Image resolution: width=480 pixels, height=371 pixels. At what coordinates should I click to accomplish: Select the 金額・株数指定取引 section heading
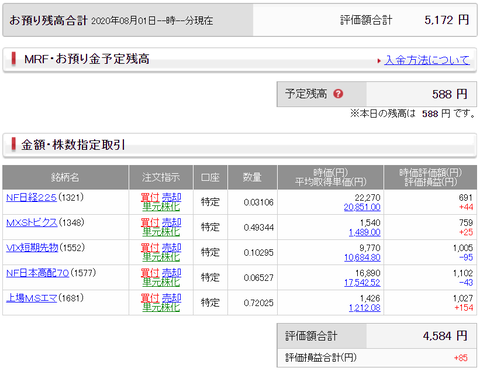pos(73,145)
